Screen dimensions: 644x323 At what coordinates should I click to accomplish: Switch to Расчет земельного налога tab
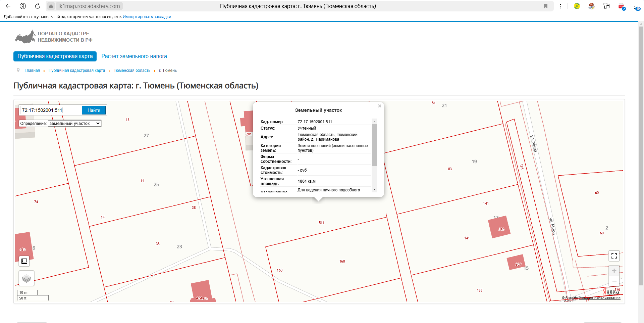[134, 56]
